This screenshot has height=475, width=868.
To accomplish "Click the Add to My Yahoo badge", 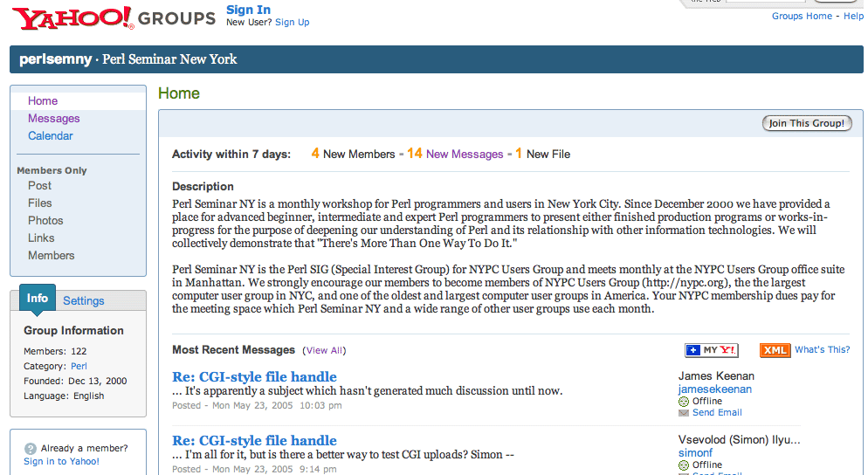I will pyautogui.click(x=711, y=350).
